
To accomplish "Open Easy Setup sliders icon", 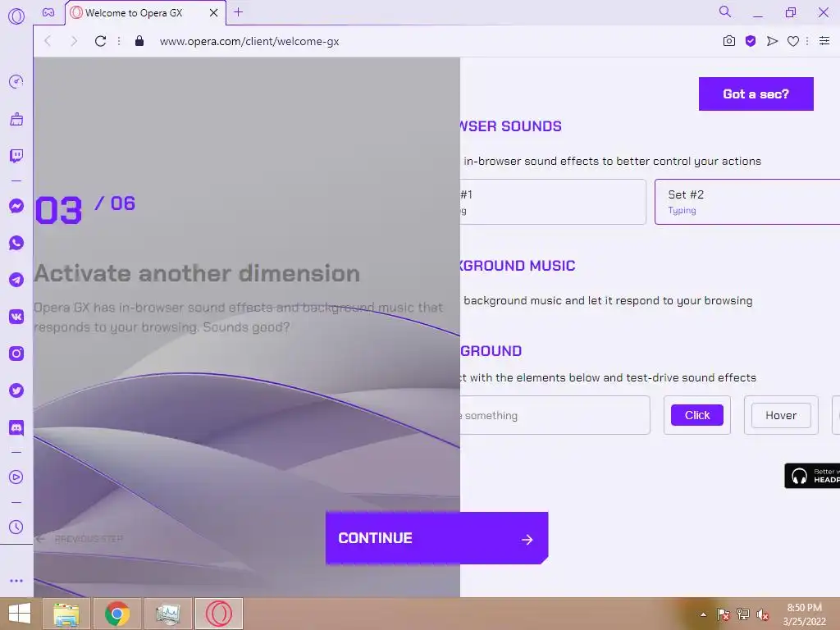I will tap(824, 41).
